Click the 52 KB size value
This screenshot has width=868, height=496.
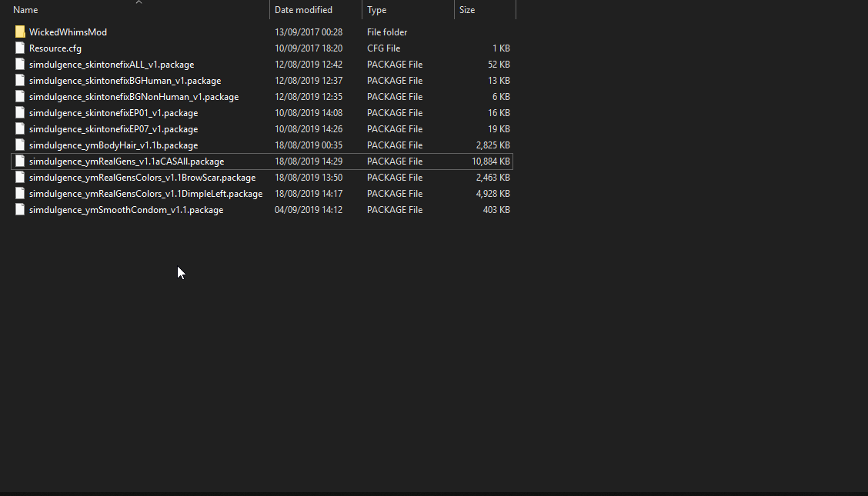click(x=499, y=64)
